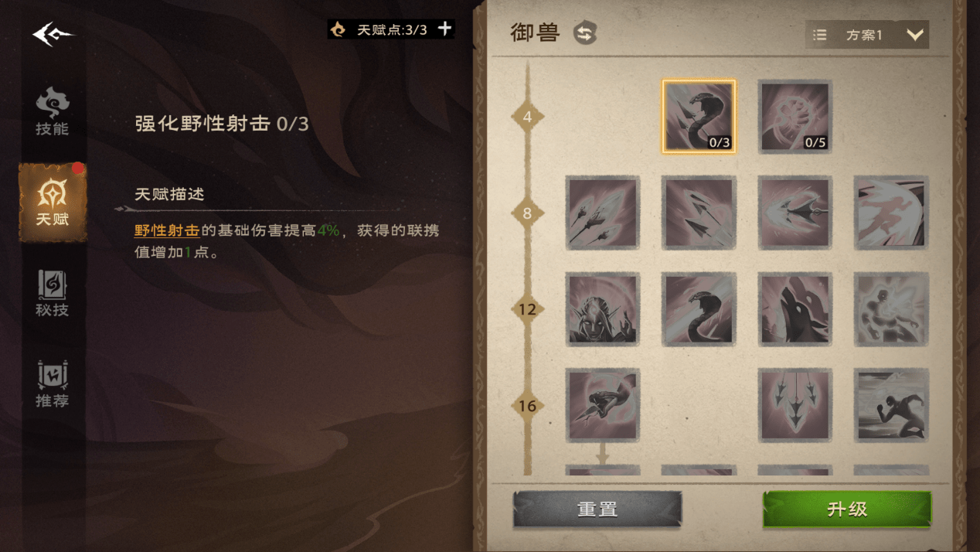
Task: Open the 秘技 secret skills tab
Action: [53, 294]
